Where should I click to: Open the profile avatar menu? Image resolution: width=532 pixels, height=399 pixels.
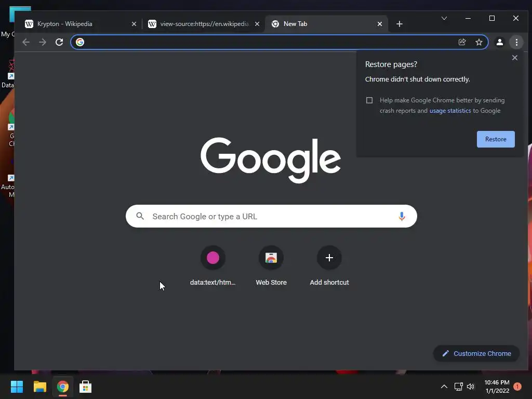(499, 42)
